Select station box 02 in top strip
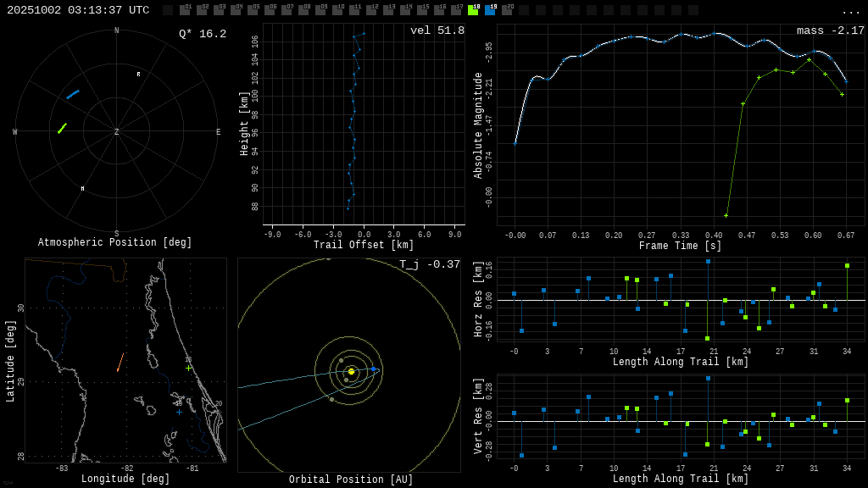The width and height of the screenshot is (868, 488). (202, 10)
